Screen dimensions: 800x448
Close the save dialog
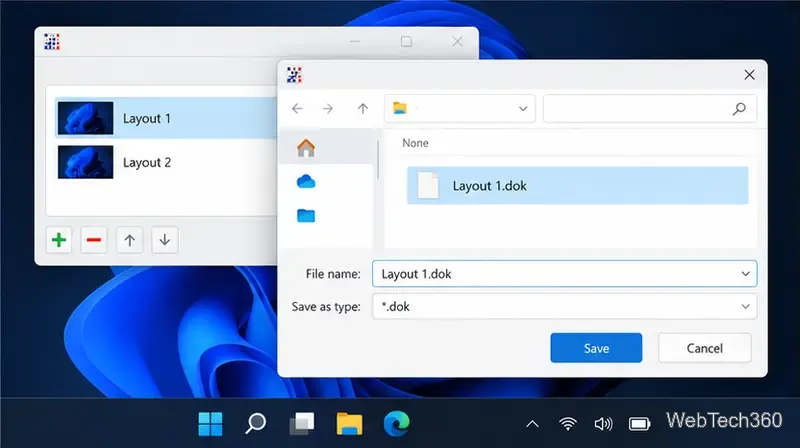pyautogui.click(x=749, y=75)
